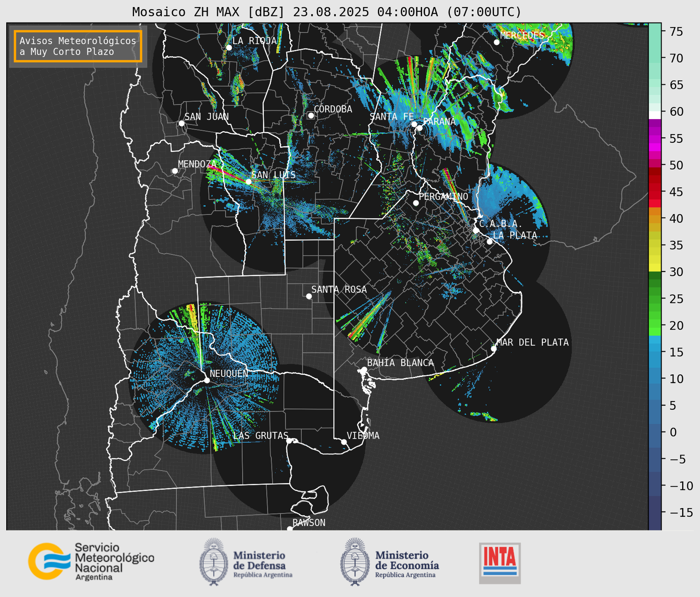
Task: Click the Córdoba city marker dot
Action: coord(311,115)
